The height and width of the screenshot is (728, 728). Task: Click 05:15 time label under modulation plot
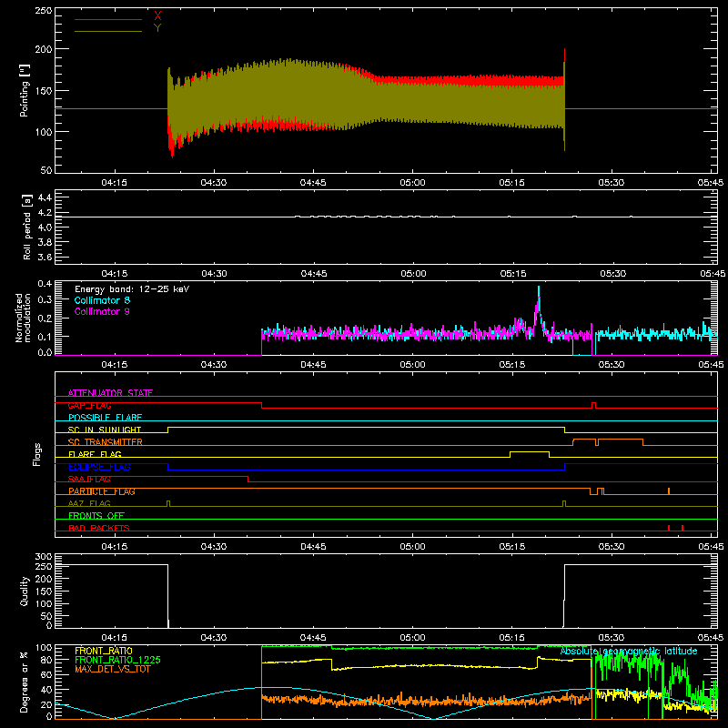coord(512,365)
